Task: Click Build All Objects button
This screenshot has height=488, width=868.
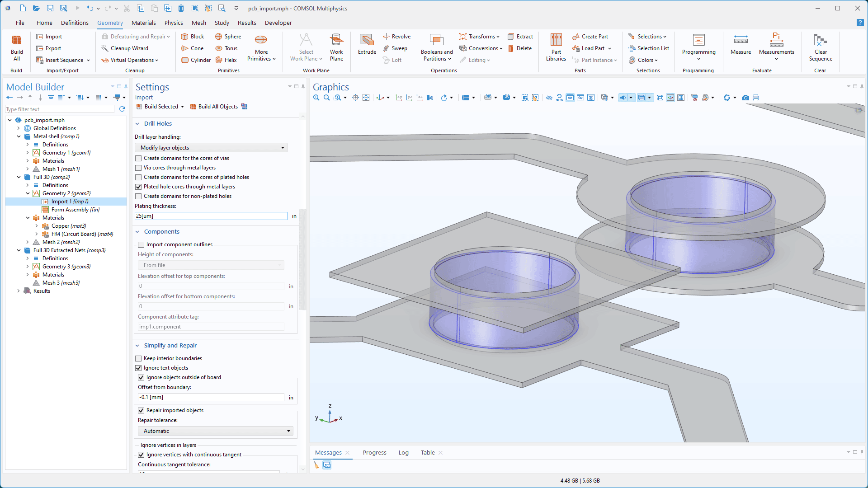Action: [x=213, y=107]
